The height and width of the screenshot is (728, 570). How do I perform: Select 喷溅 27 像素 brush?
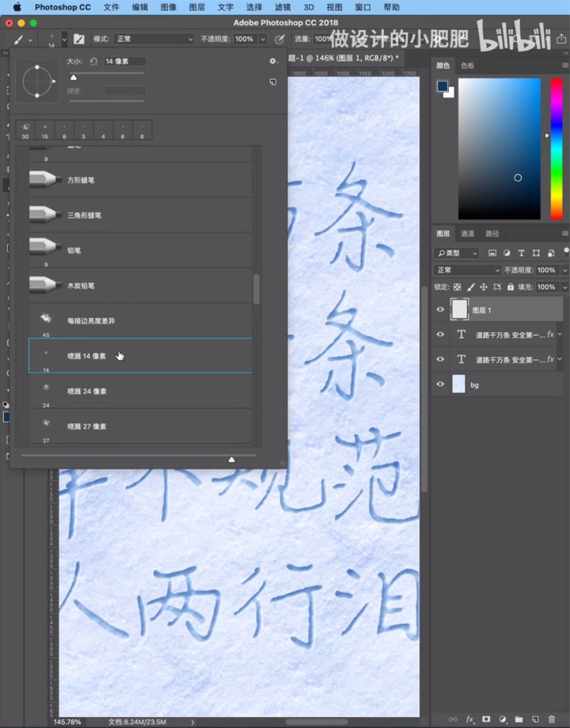140,427
